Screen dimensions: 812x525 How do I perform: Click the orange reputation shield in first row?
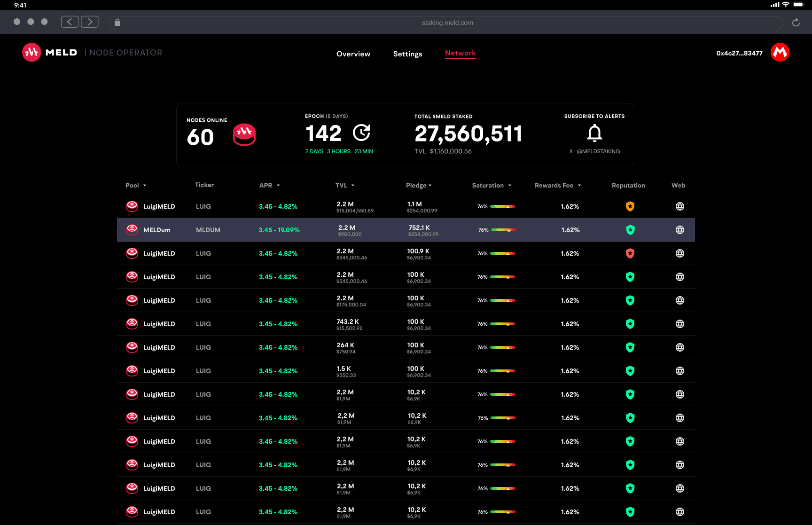pos(630,206)
